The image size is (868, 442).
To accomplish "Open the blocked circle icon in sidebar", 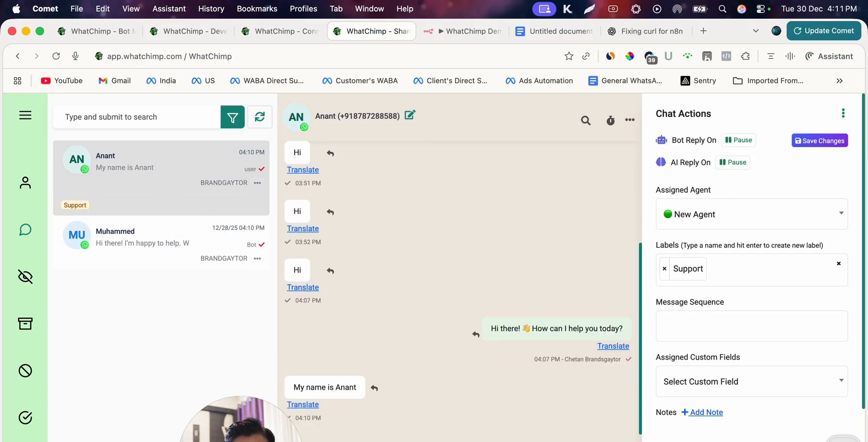I will click(25, 371).
